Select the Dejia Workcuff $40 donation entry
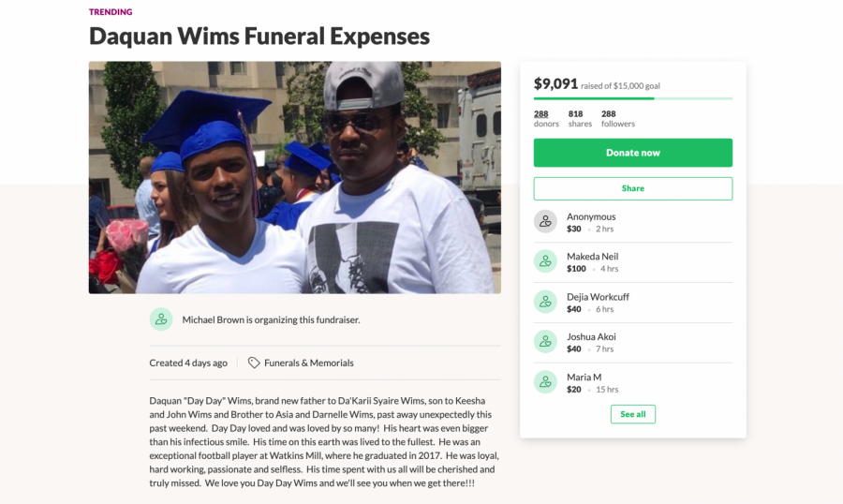Image resolution: width=843 pixels, height=504 pixels. click(633, 303)
